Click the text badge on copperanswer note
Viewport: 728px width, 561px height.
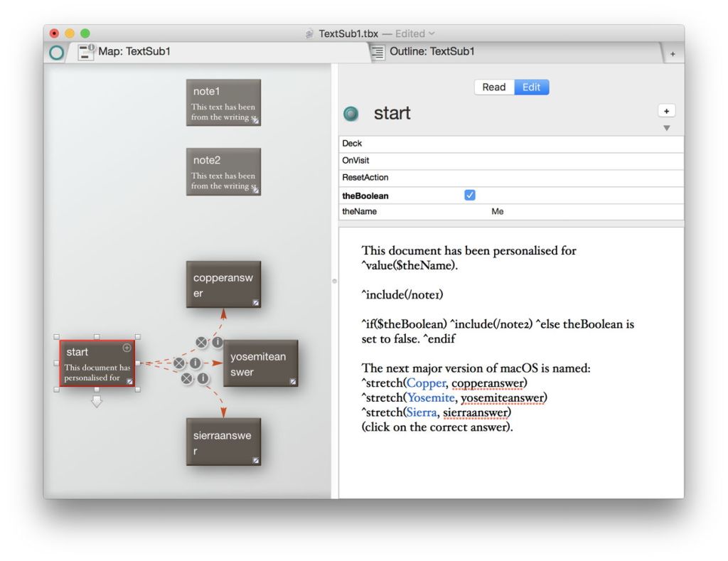[255, 302]
